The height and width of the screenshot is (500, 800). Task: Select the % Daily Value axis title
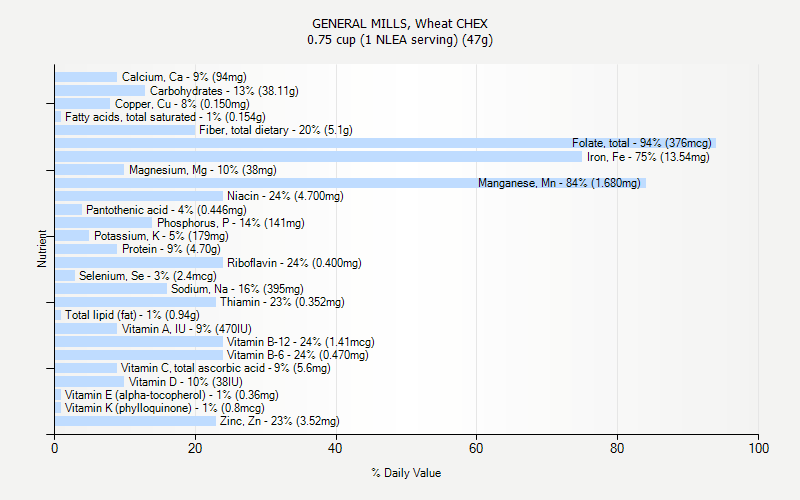click(x=406, y=473)
